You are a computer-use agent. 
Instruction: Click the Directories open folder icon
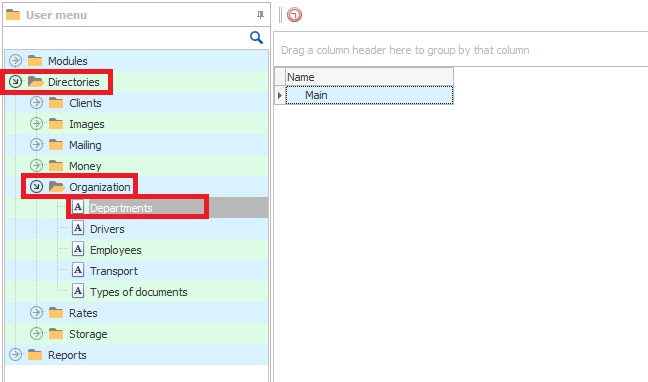[x=36, y=82]
